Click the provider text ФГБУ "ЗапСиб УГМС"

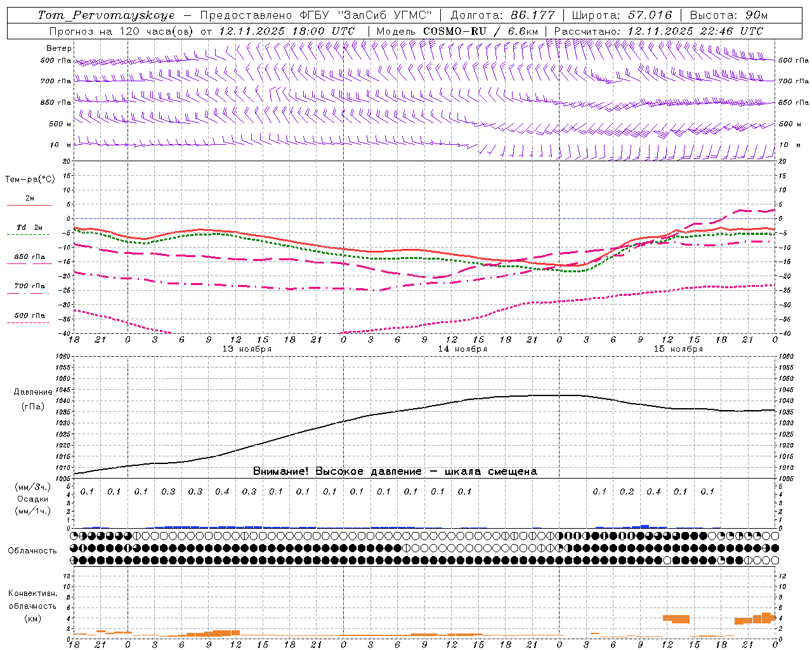pos(365,15)
